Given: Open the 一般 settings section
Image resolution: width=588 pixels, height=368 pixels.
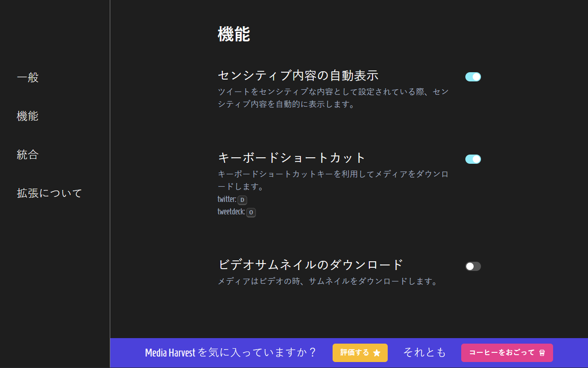Looking at the screenshot, I should click(x=28, y=77).
